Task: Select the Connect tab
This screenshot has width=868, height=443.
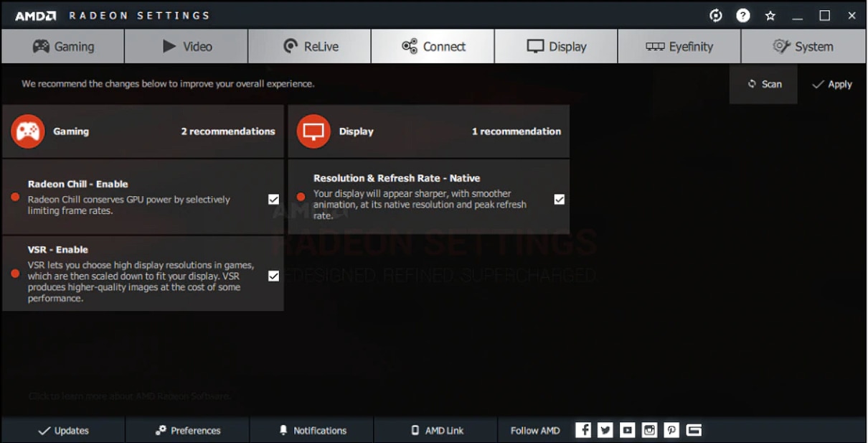Action: [433, 47]
